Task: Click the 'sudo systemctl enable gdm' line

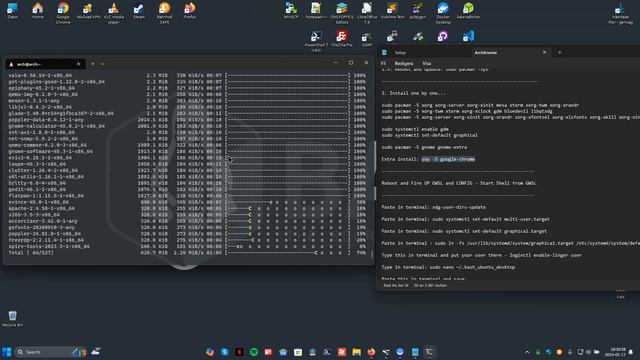Action: click(415, 129)
